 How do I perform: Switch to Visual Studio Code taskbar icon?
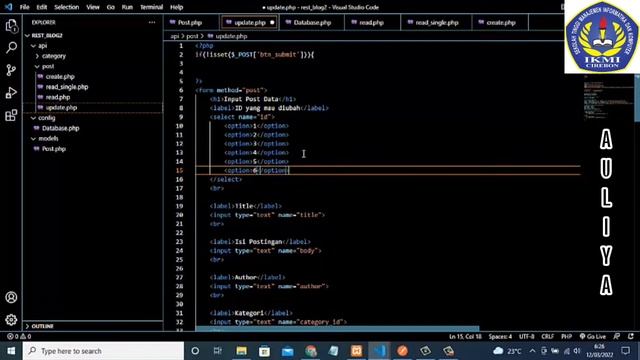coord(380,351)
